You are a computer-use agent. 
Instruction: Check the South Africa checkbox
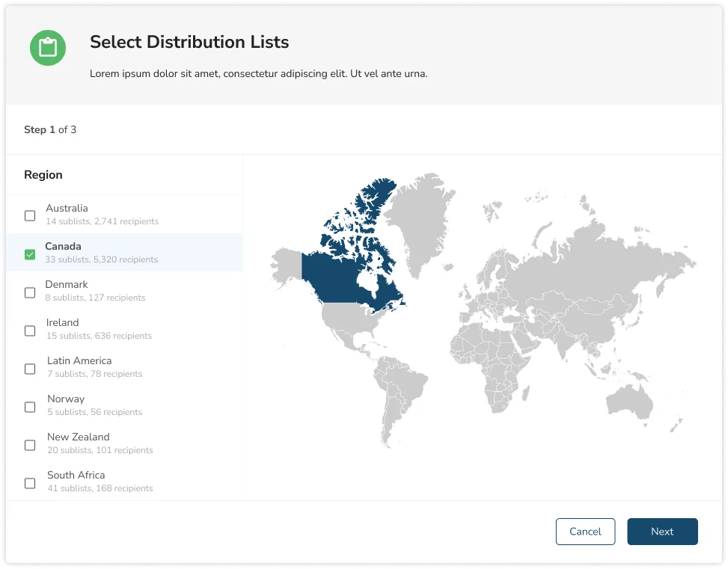(30, 482)
